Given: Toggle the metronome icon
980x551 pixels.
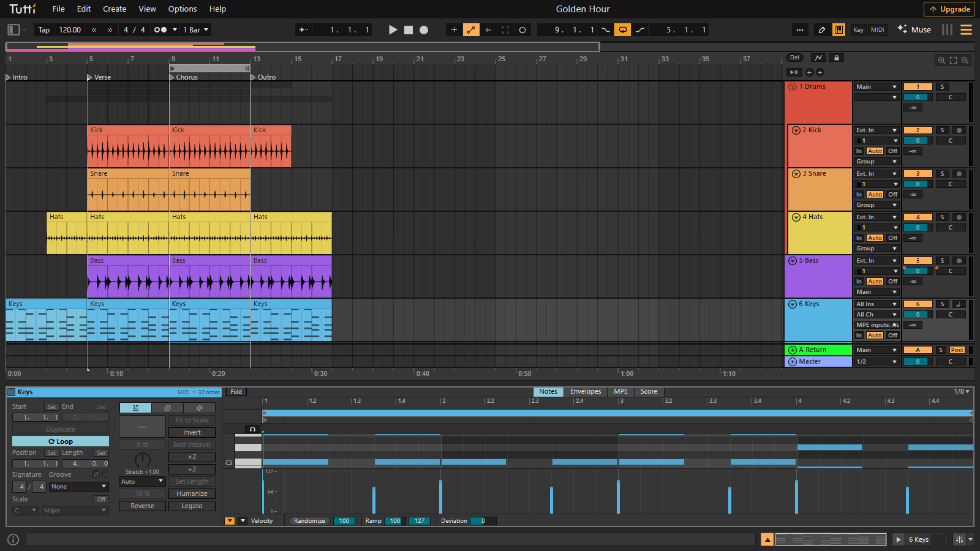Looking at the screenshot, I should click(160, 29).
